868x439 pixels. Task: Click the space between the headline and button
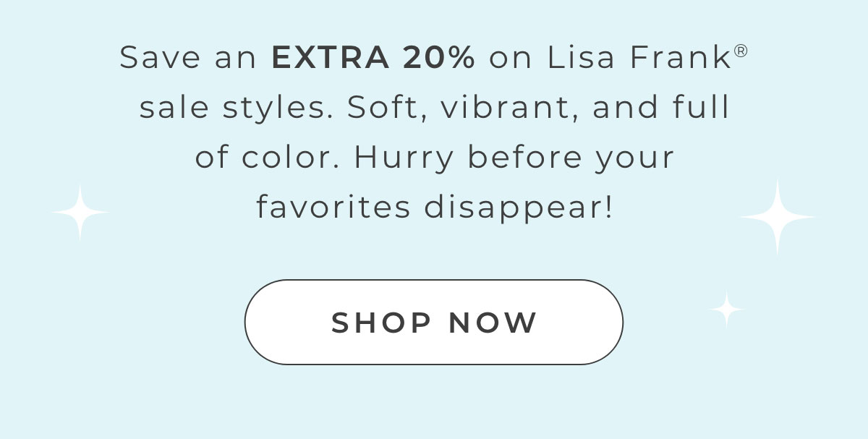coord(434,250)
